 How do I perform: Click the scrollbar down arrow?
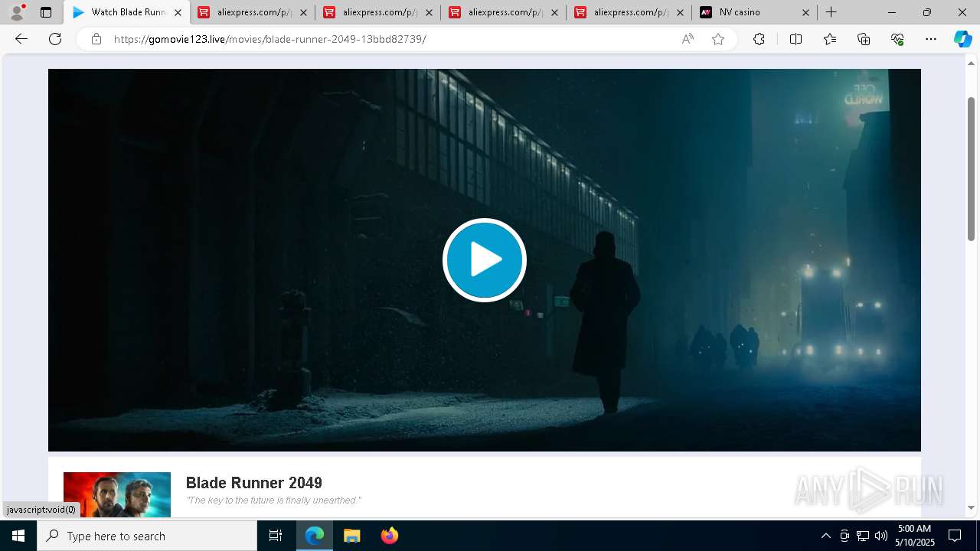click(x=972, y=507)
